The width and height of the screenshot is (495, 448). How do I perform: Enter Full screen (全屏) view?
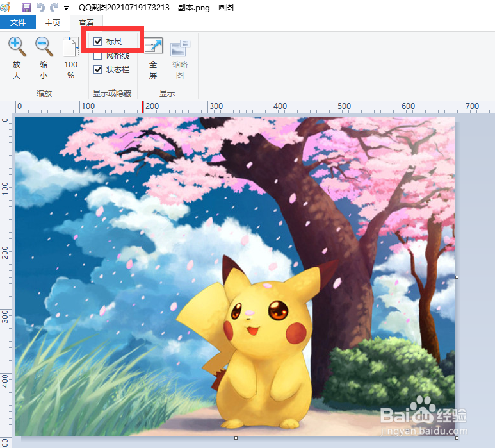[x=153, y=46]
